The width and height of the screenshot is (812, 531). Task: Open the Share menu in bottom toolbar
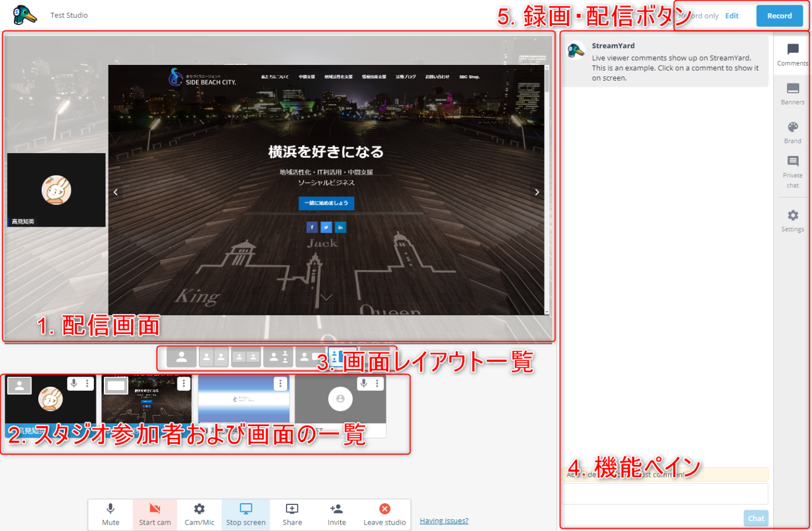tap(292, 514)
